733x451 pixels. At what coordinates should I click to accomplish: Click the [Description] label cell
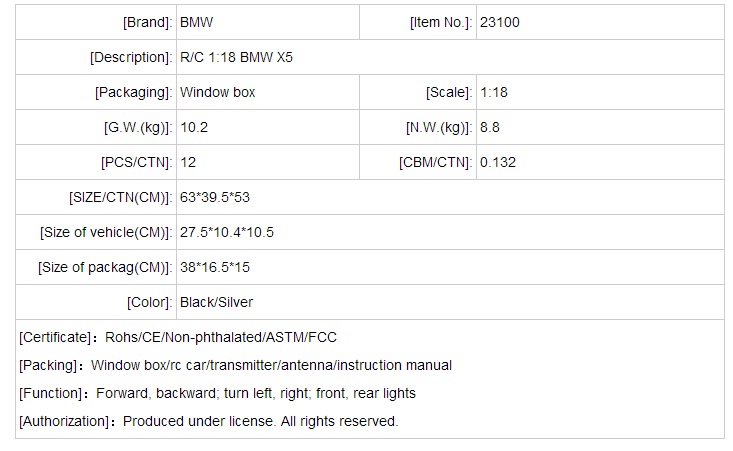pos(131,57)
